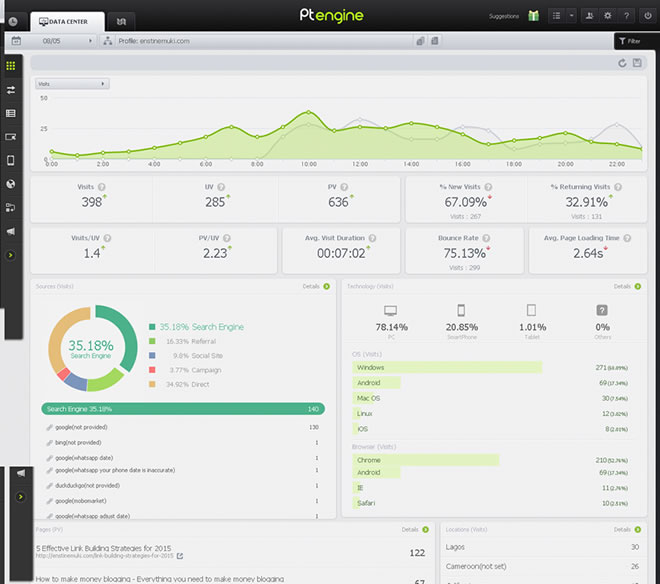Open Pages panel Details link

coord(415,530)
